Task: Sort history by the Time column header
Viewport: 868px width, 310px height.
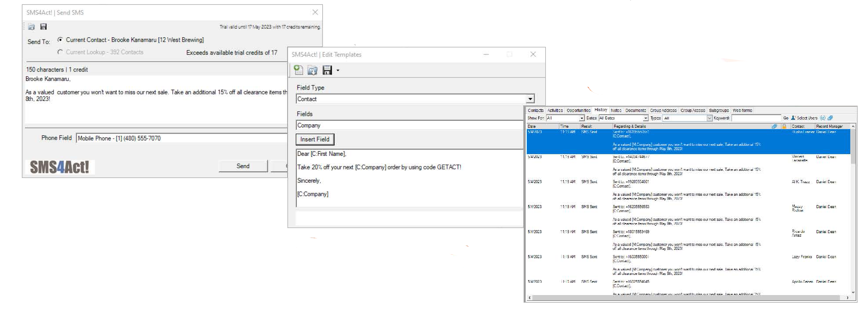Action: tap(569, 126)
